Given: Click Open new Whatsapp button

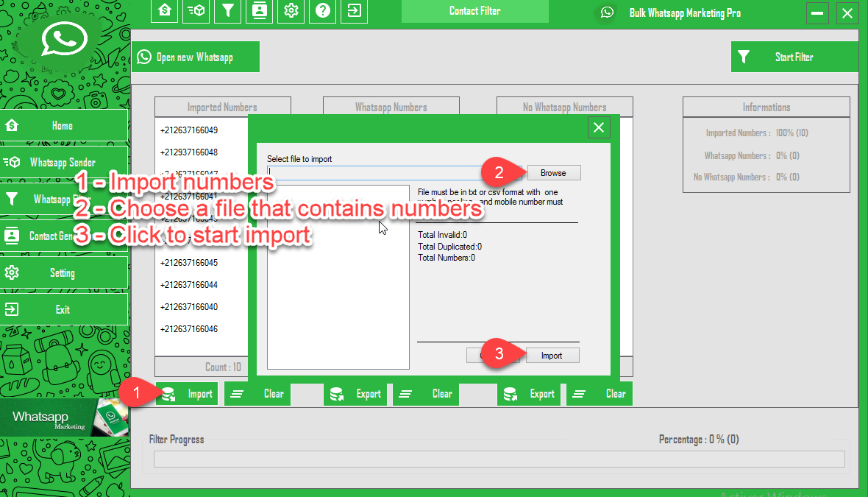Looking at the screenshot, I should pyautogui.click(x=195, y=57).
